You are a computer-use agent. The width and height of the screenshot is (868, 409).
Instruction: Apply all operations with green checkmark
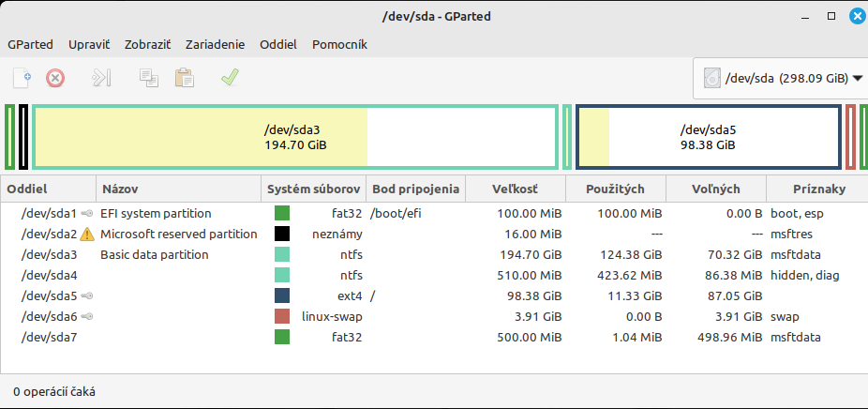click(230, 78)
